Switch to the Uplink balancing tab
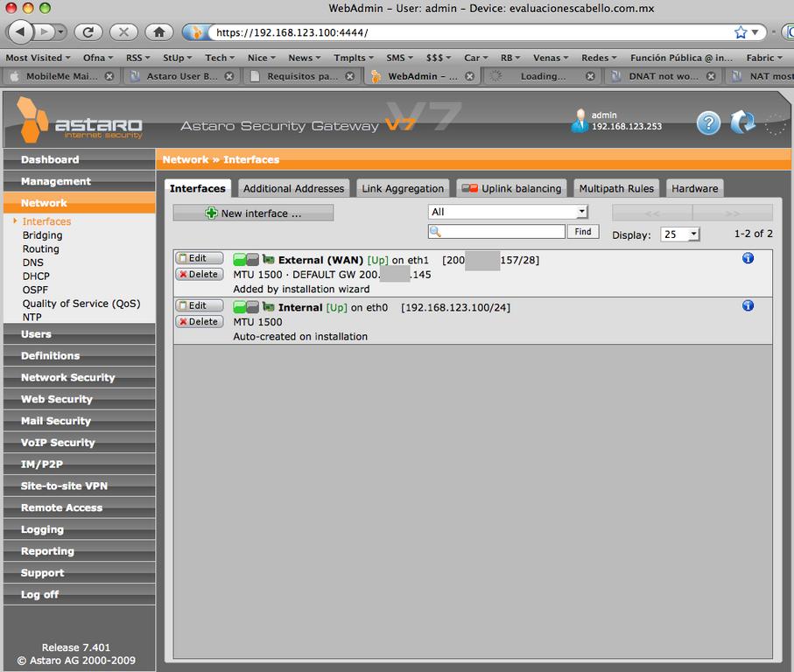 [x=511, y=188]
